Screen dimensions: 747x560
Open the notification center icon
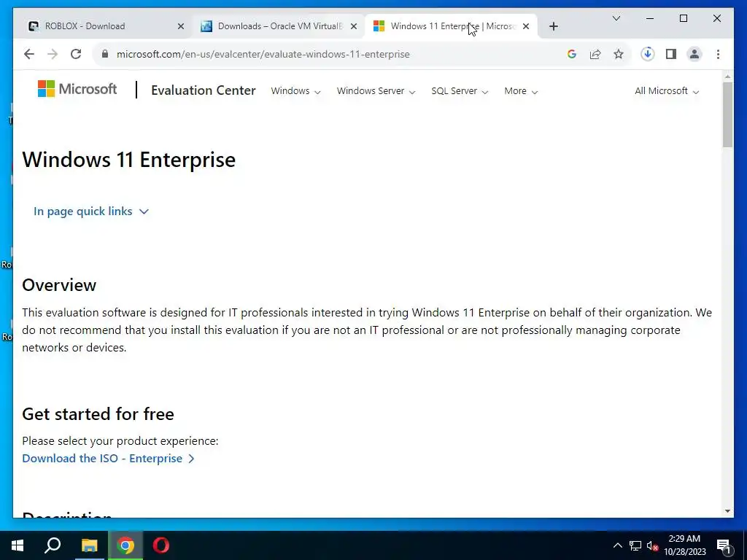724,545
